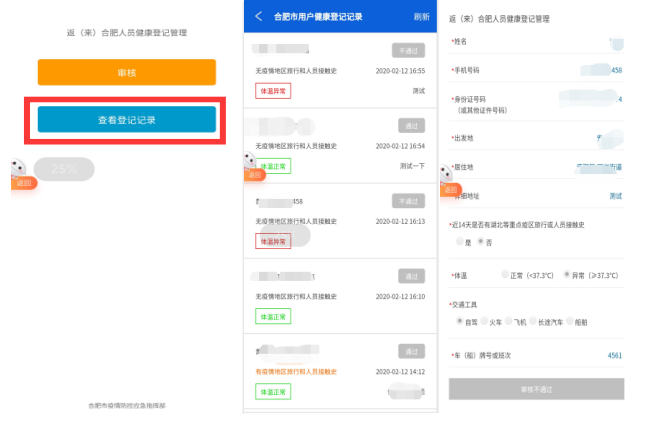The height and width of the screenshot is (421, 657).
Task: Choose 飞机 as the transport method
Action: pyautogui.click(x=510, y=321)
